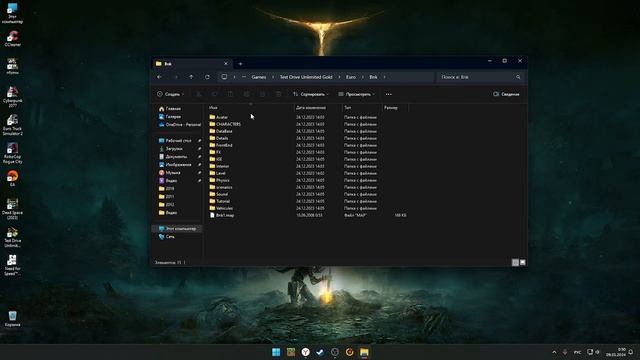Click the This PC icon in the address bar

[224, 77]
